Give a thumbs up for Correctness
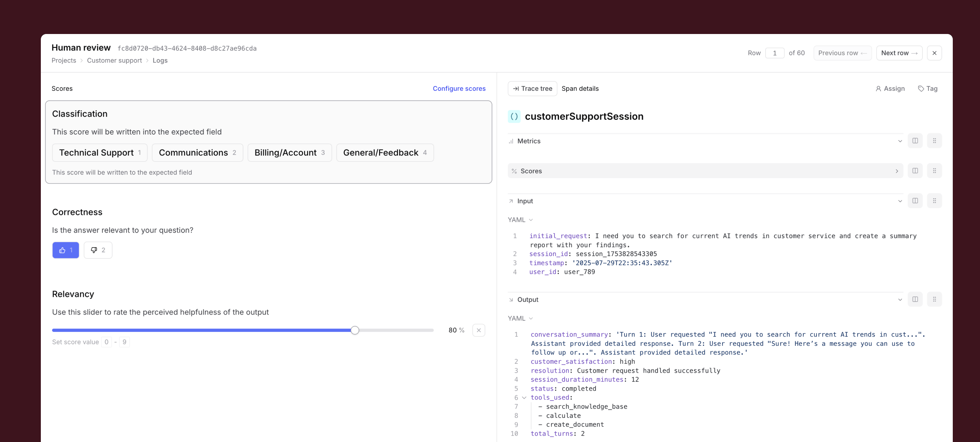980x442 pixels. 65,250
